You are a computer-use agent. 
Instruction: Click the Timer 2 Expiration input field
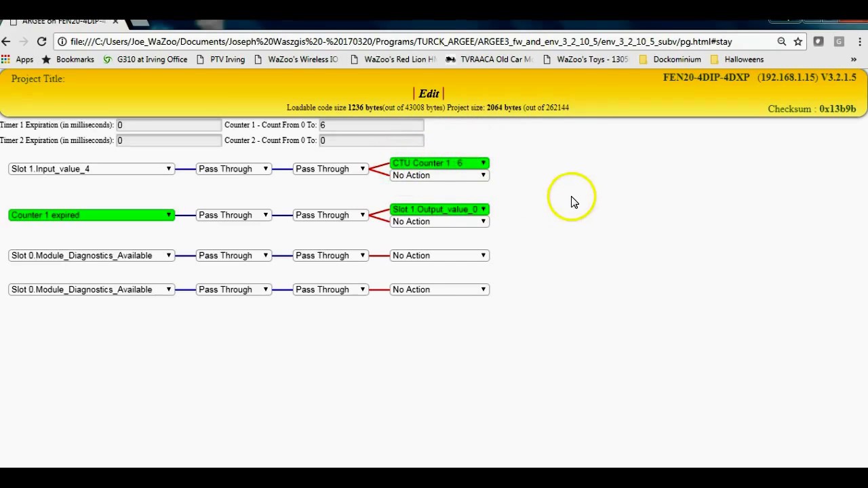click(169, 140)
